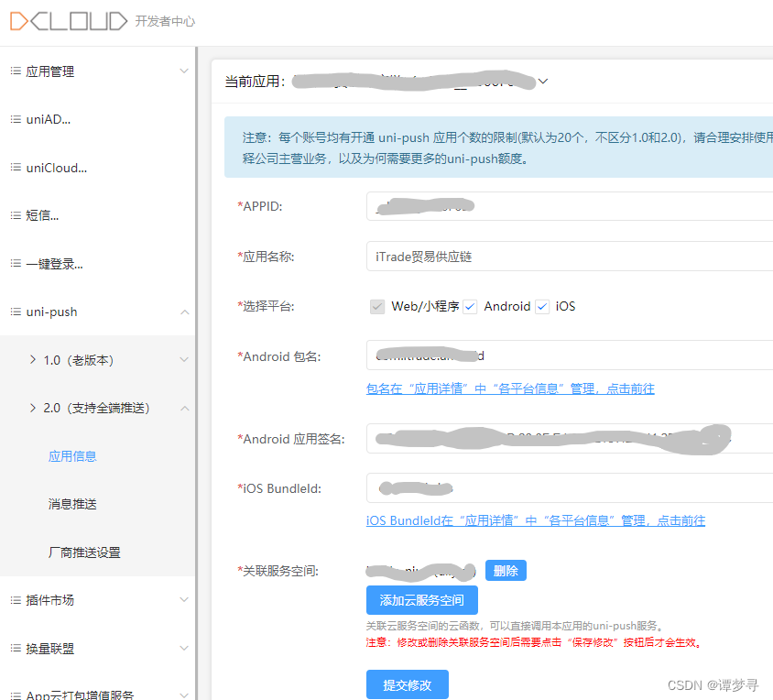Open 换量联盟 menu item
This screenshot has width=773, height=700.
pos(49,649)
